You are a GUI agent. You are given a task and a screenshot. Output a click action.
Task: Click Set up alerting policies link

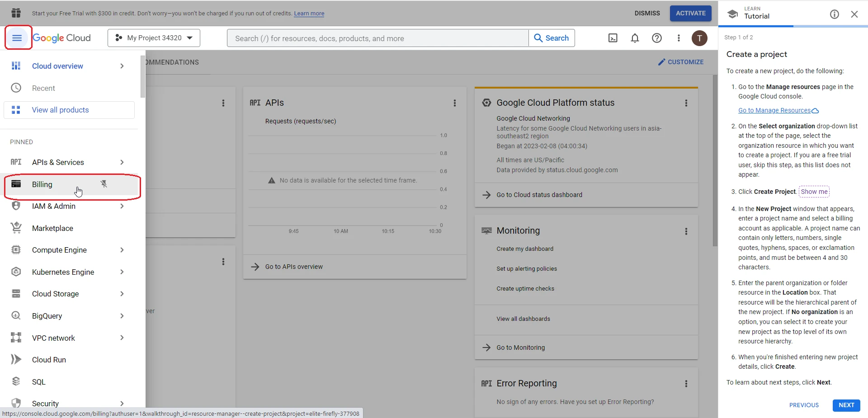527,269
